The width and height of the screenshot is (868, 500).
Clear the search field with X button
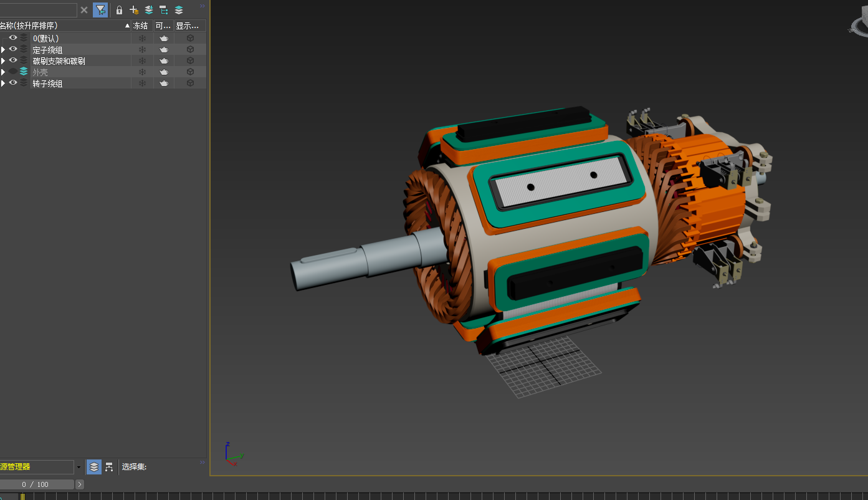pyautogui.click(x=84, y=10)
